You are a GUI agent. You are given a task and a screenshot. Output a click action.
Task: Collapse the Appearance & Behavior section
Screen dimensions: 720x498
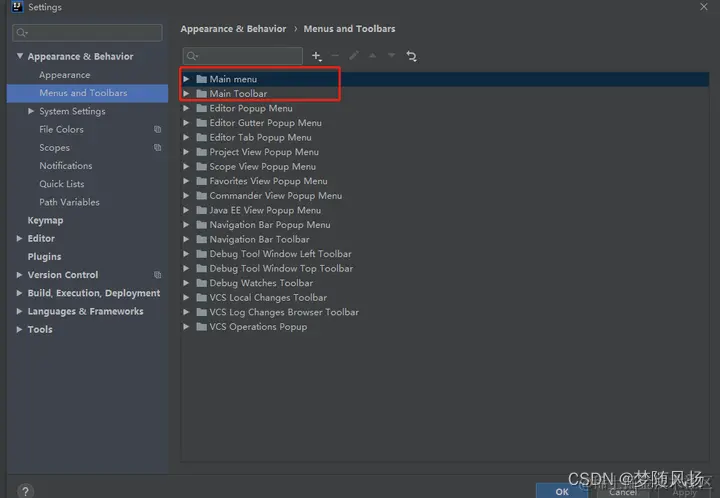click(20, 56)
